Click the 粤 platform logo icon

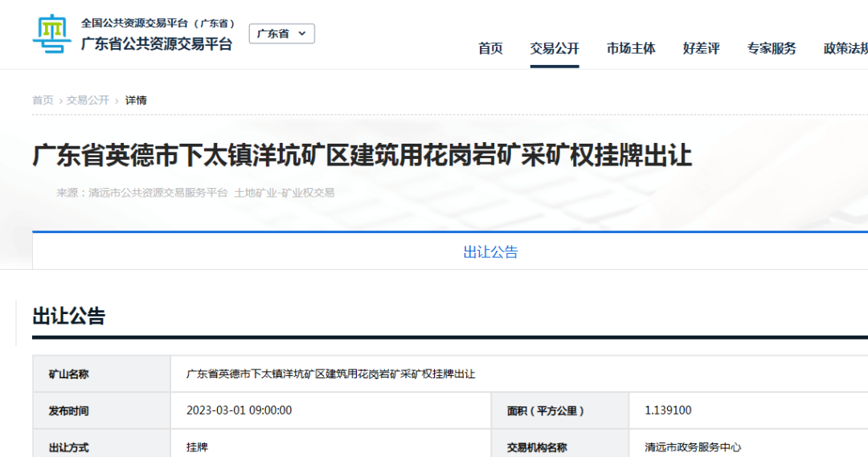(x=51, y=35)
